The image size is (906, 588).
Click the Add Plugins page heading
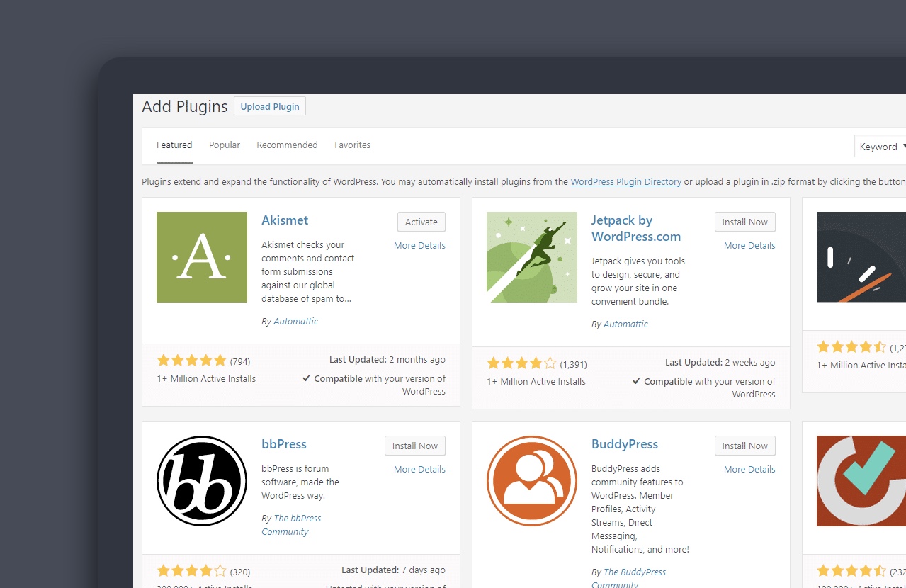185,106
